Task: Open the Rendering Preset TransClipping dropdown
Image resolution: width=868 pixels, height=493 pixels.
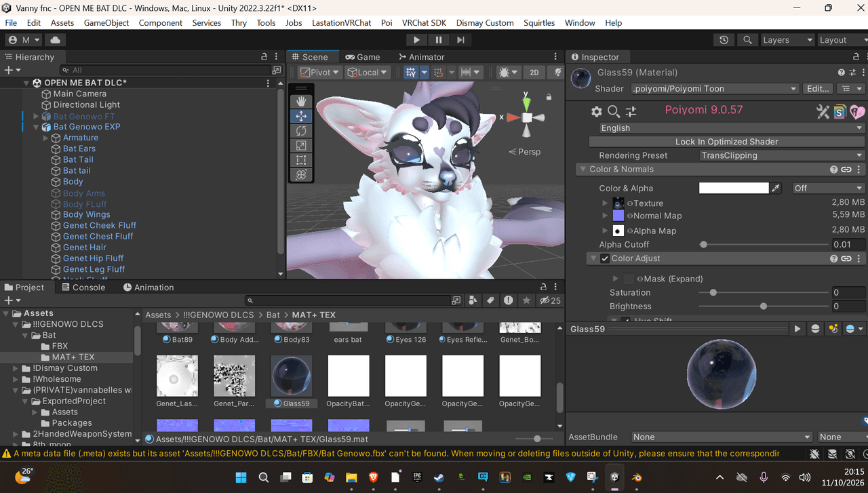Action: [x=782, y=155]
